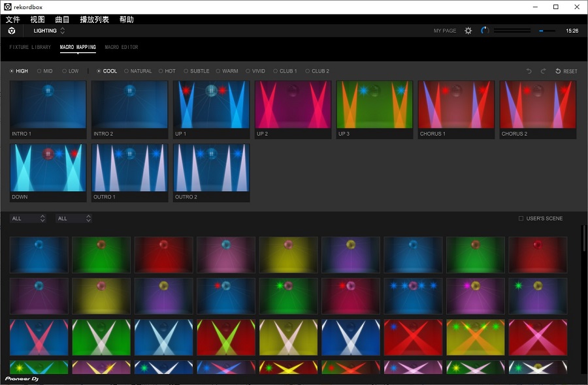
Task: Select the VIVID mood option
Action: pyautogui.click(x=255, y=71)
